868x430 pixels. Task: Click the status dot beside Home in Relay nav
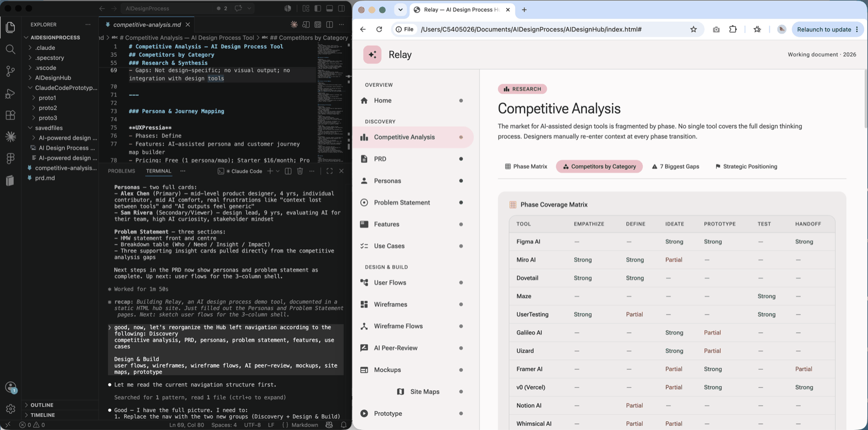461,100
